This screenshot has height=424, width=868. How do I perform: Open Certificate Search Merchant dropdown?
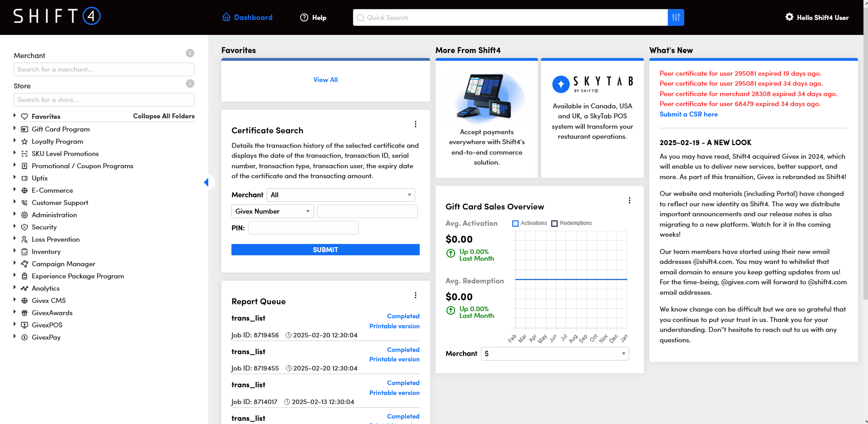[x=341, y=195]
